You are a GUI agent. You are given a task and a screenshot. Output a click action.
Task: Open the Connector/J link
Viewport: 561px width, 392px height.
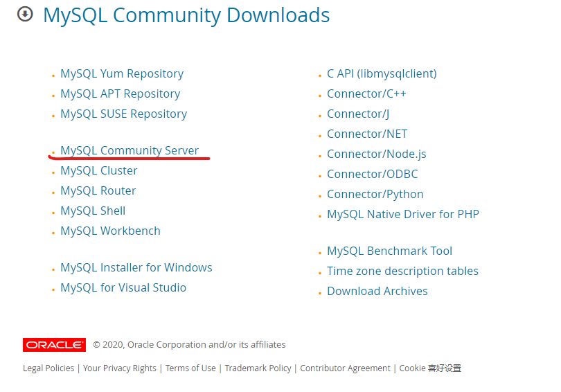click(x=358, y=114)
